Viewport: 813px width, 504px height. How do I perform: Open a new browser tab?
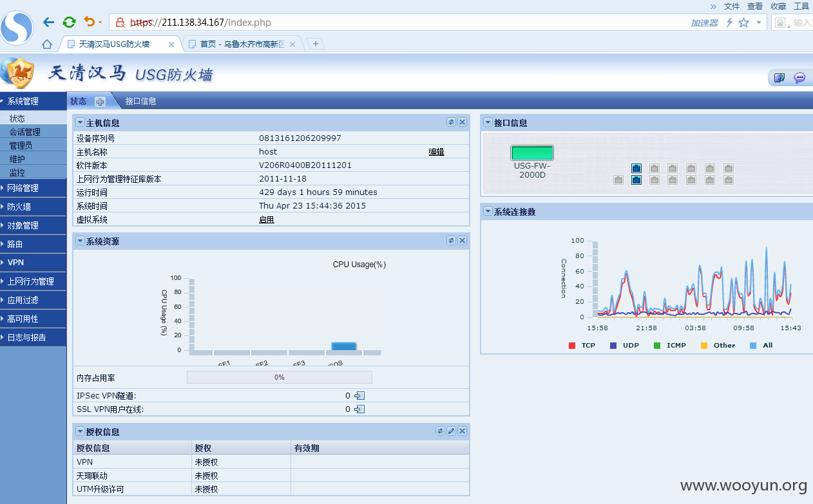316,44
